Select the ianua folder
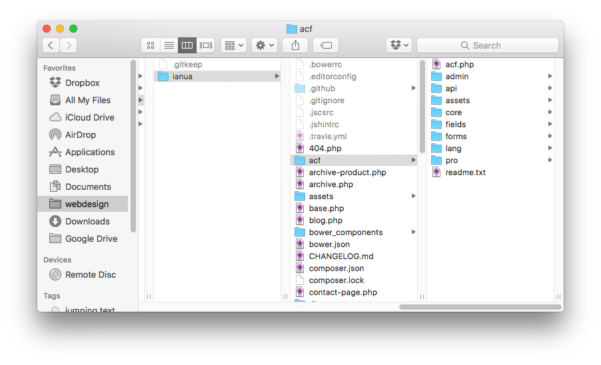This screenshot has width=601, height=365. click(217, 76)
